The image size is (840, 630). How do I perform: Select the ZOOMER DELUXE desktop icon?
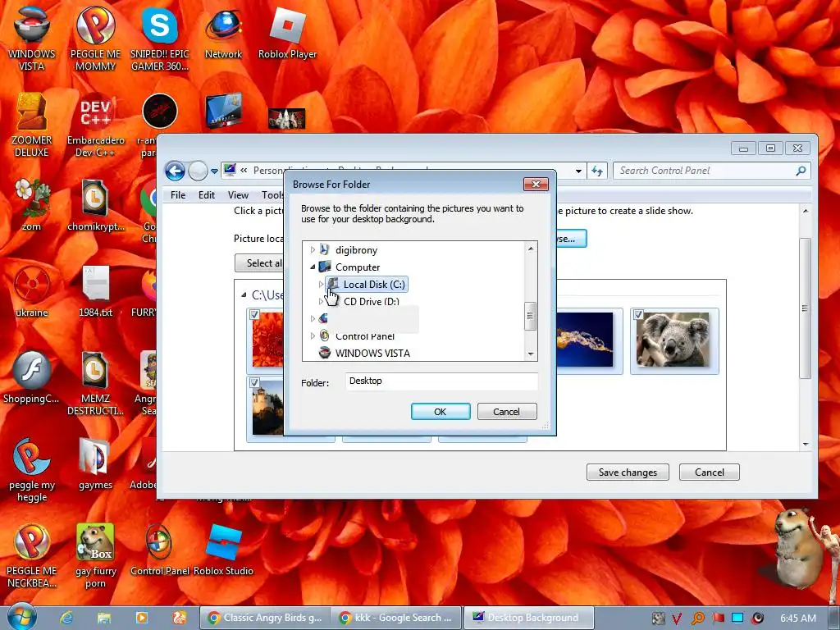pos(32,126)
